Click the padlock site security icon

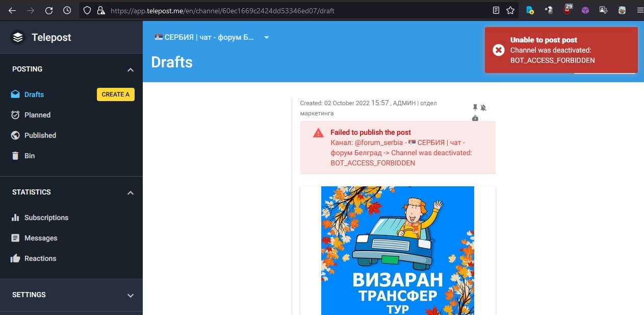(100, 10)
